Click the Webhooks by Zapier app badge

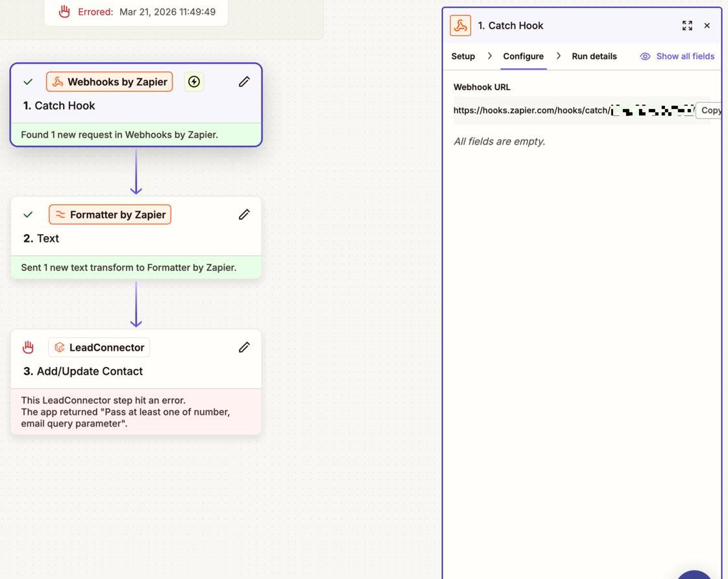click(x=110, y=82)
